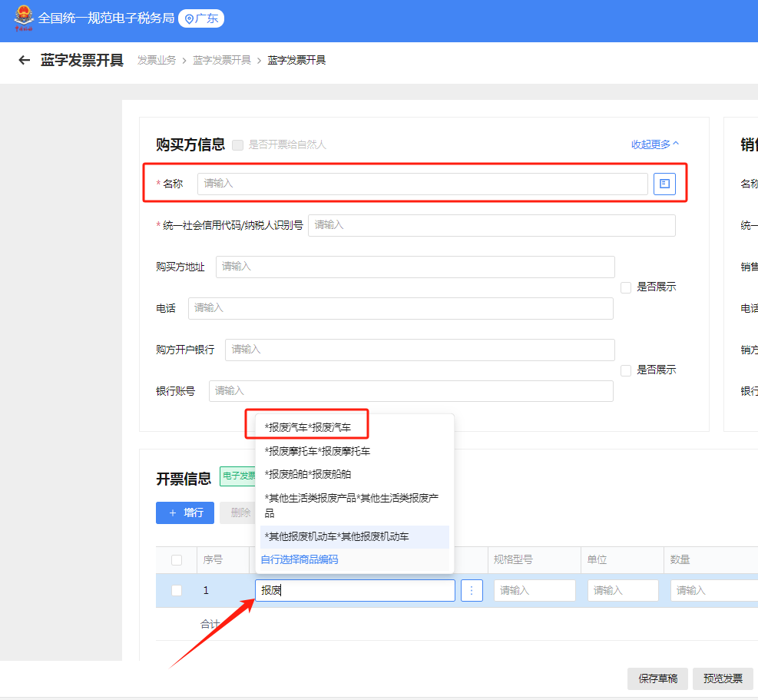758x700 pixels.
Task: Tick the checkbox for row 1
Action: click(177, 590)
